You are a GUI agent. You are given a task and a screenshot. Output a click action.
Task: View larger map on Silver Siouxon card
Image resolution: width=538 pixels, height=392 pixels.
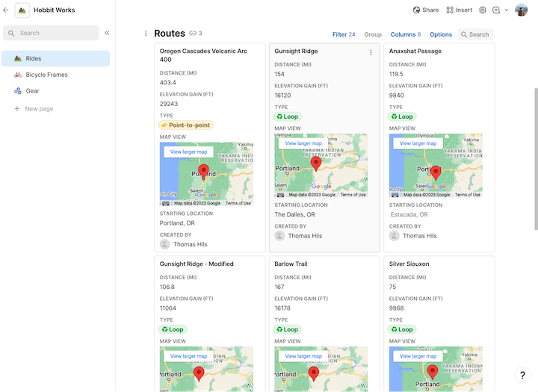pos(418,356)
